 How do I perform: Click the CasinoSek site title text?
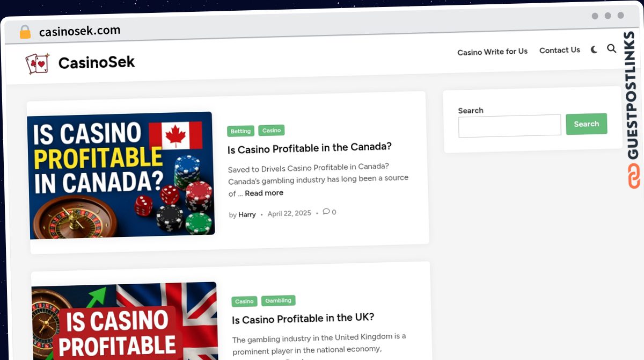pyautogui.click(x=97, y=62)
